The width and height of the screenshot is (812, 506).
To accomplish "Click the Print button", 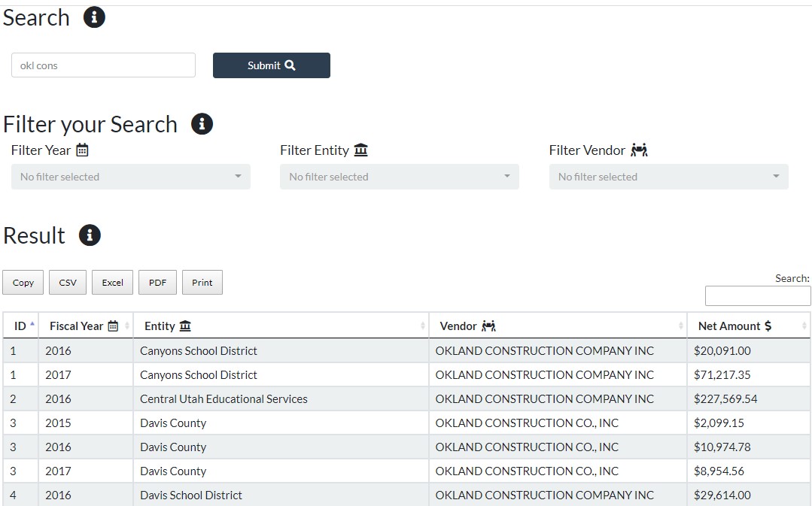I will (202, 283).
